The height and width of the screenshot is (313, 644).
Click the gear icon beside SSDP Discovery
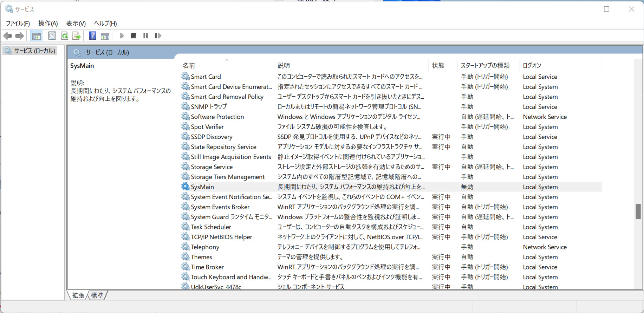(x=186, y=136)
